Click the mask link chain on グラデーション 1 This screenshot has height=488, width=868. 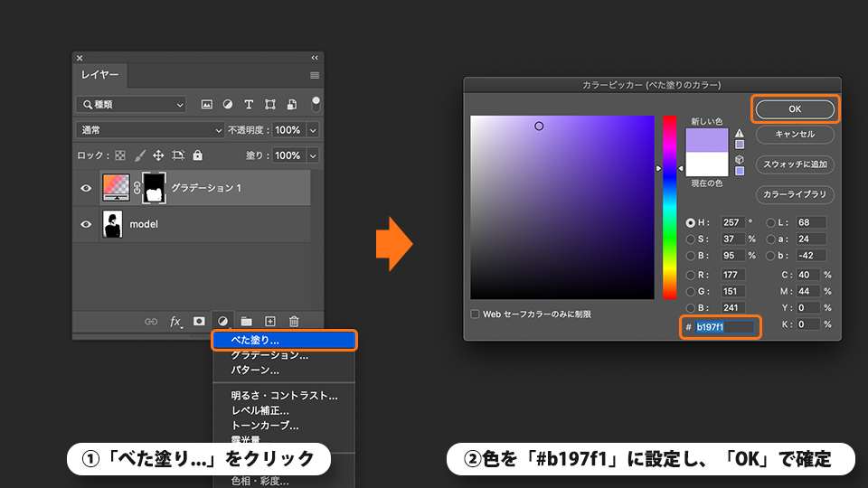coord(137,188)
